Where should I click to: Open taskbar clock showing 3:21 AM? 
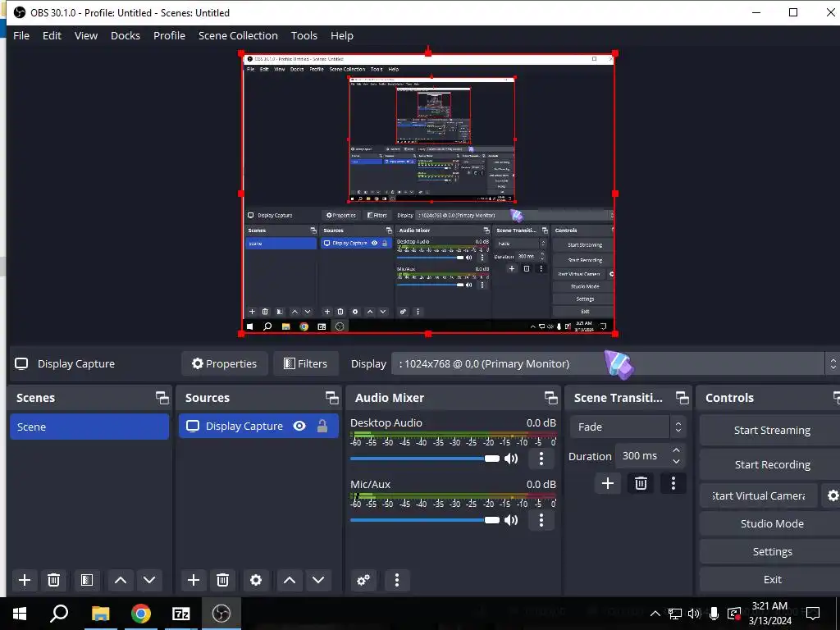(769, 614)
